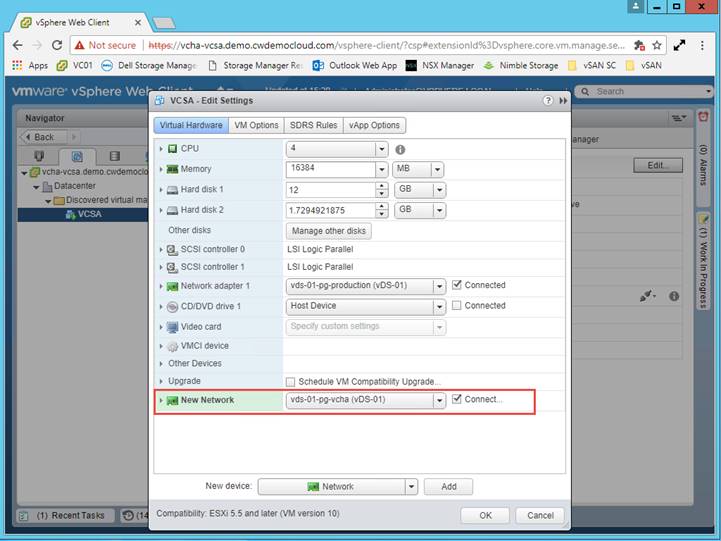
Task: Open the Outlook Web App bookmark
Action: click(355, 65)
